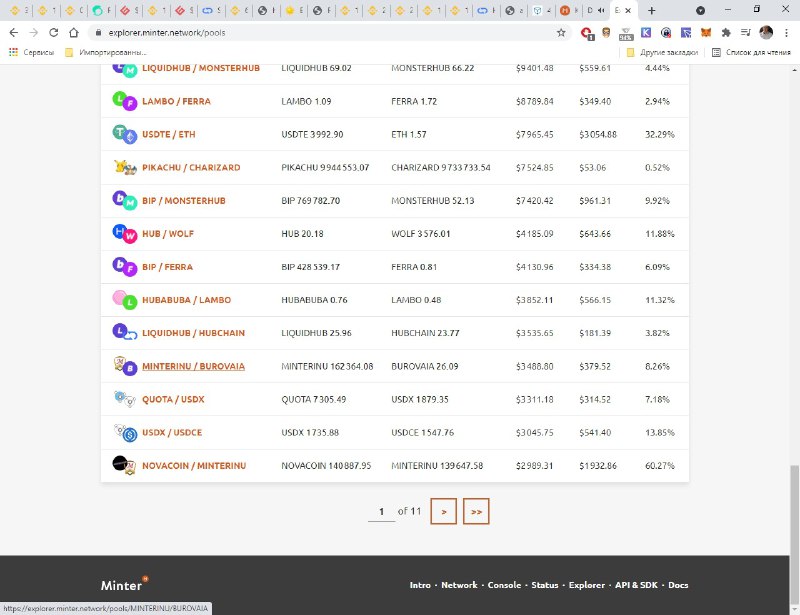The image size is (800, 615).
Task: Open the MetaMask fox extension
Action: coord(707,32)
